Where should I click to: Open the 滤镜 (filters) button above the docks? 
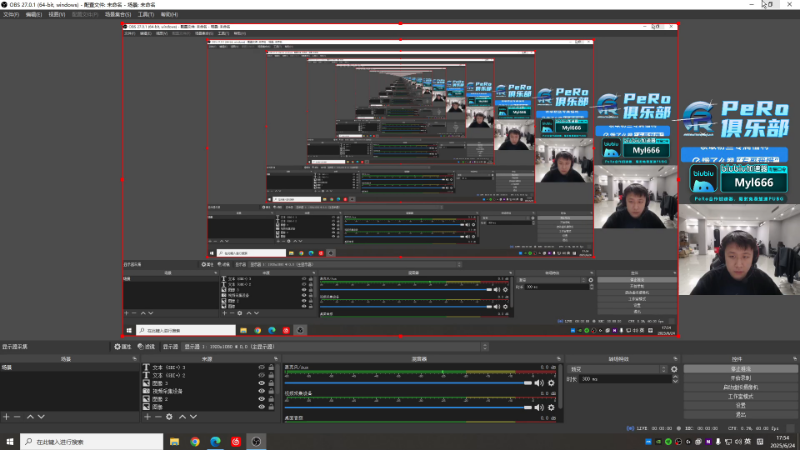click(146, 346)
